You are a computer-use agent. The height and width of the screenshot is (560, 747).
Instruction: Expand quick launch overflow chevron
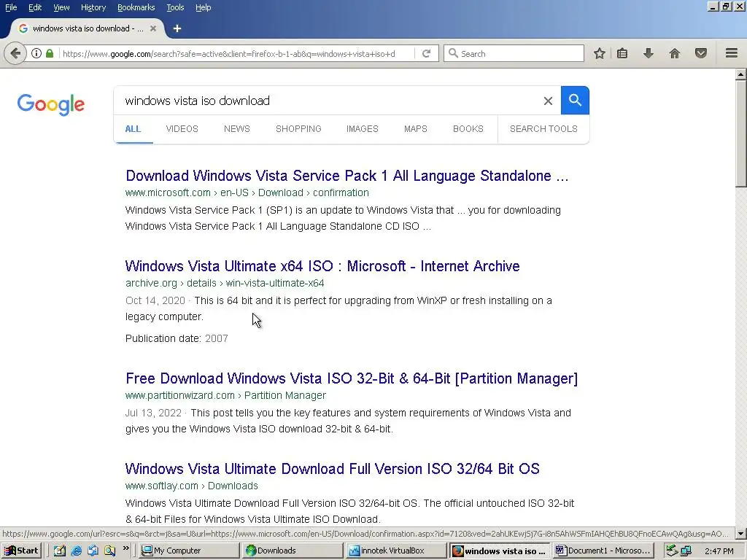125,548
